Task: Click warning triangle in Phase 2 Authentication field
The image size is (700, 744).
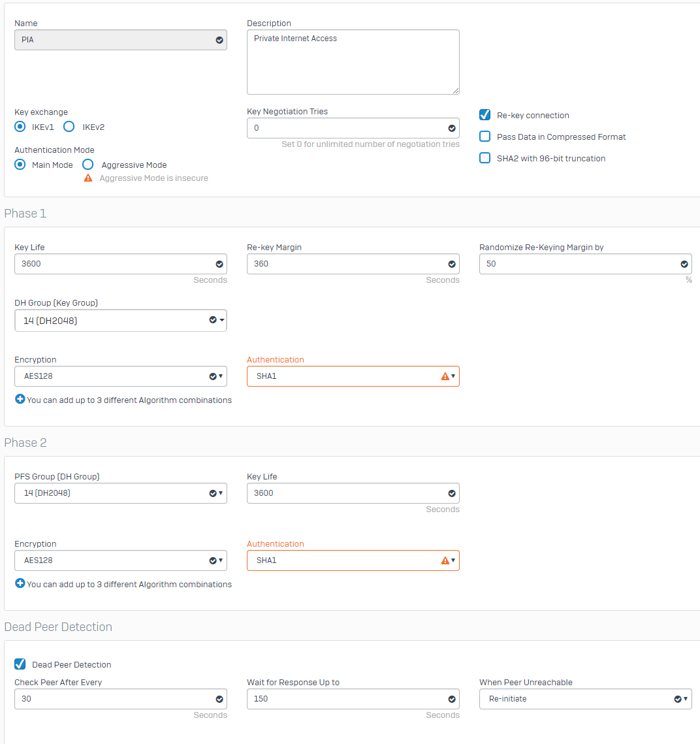Action: (x=445, y=560)
